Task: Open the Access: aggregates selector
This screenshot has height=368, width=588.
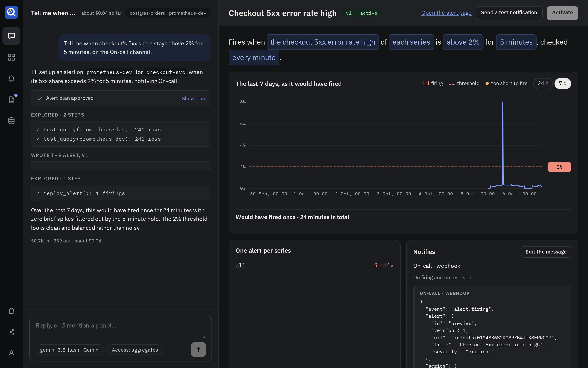Action: [135, 350]
